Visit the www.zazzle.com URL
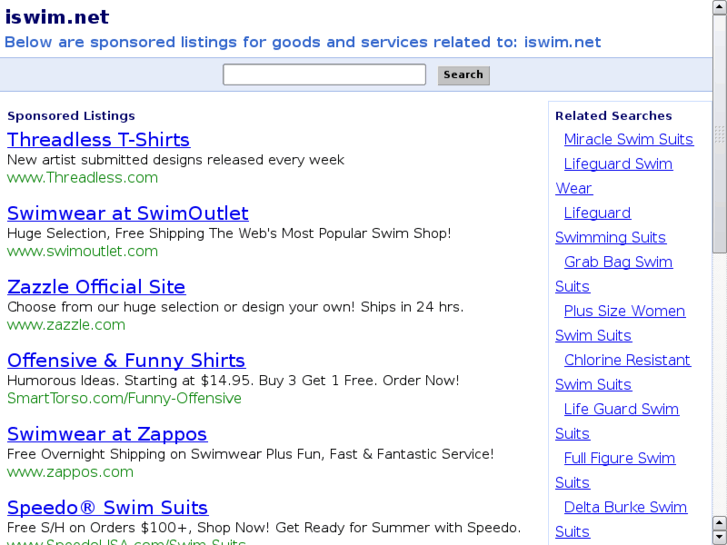The image size is (727, 545). pos(66,325)
